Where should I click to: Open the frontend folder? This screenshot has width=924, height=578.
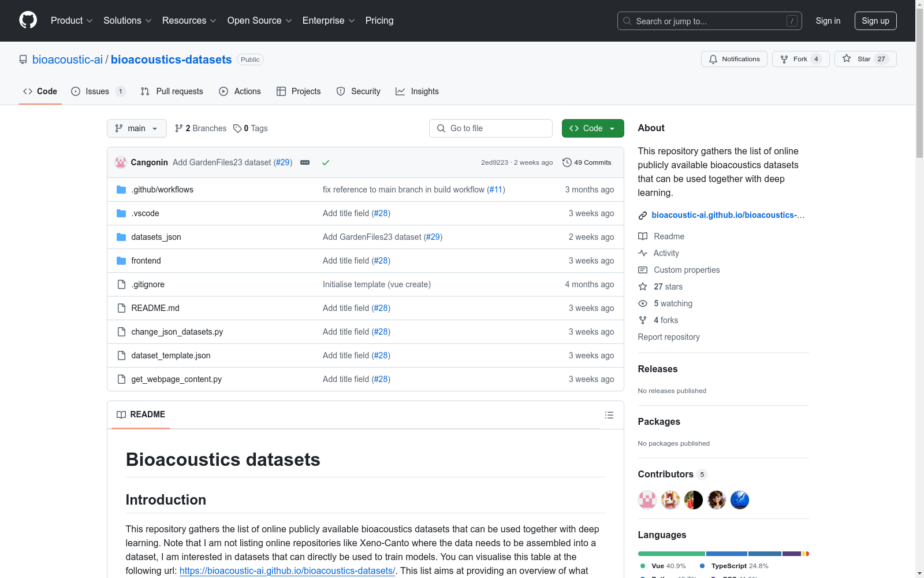click(x=146, y=261)
